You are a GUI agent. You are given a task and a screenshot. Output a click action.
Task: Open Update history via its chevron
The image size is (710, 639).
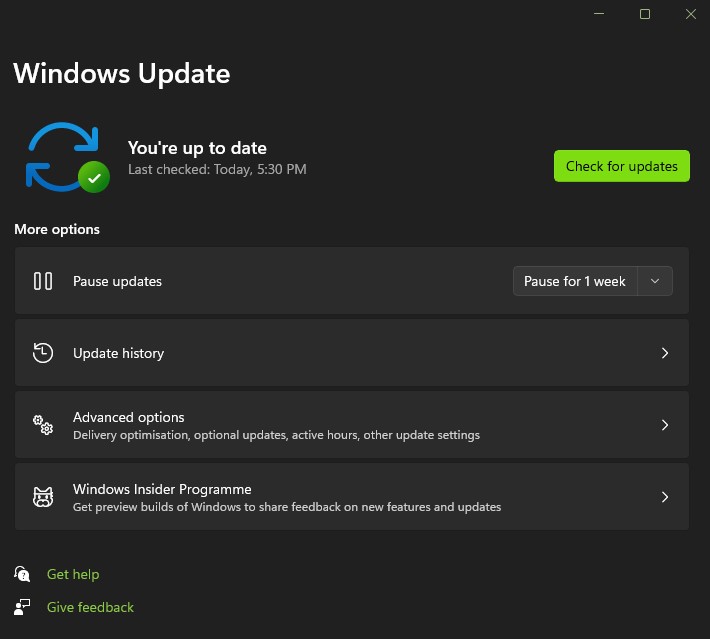[x=665, y=353]
